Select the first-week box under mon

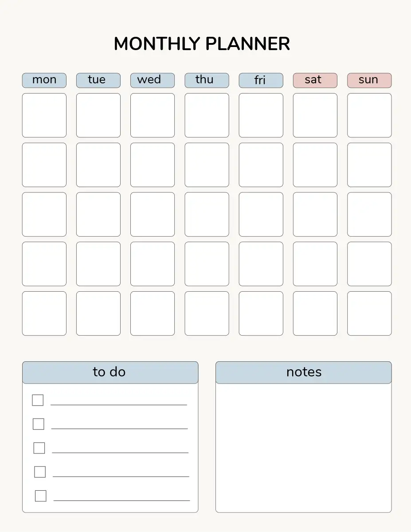coord(44,115)
